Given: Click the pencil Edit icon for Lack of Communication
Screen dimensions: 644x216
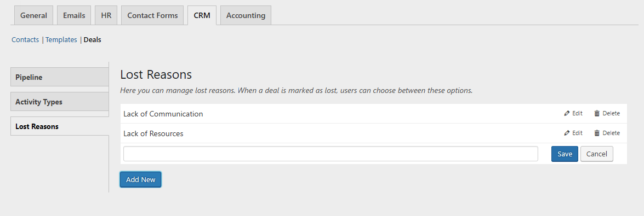Looking at the screenshot, I should coord(567,114).
